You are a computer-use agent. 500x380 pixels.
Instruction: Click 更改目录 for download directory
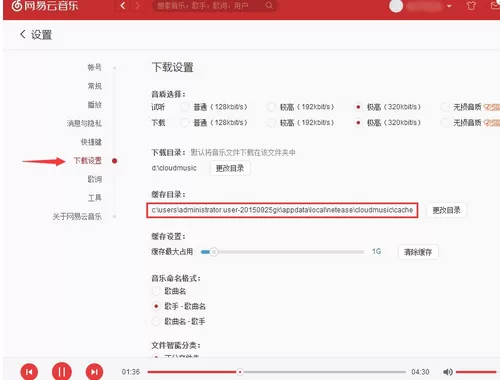230,168
